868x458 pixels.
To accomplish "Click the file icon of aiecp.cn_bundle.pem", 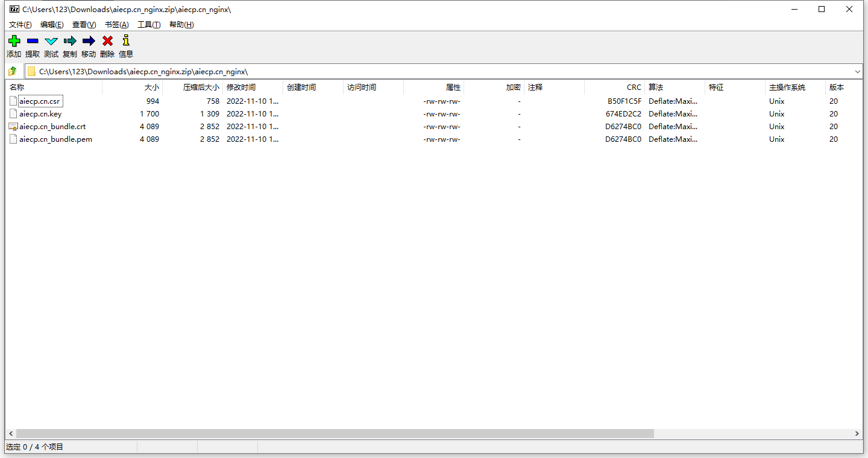I will pos(13,139).
